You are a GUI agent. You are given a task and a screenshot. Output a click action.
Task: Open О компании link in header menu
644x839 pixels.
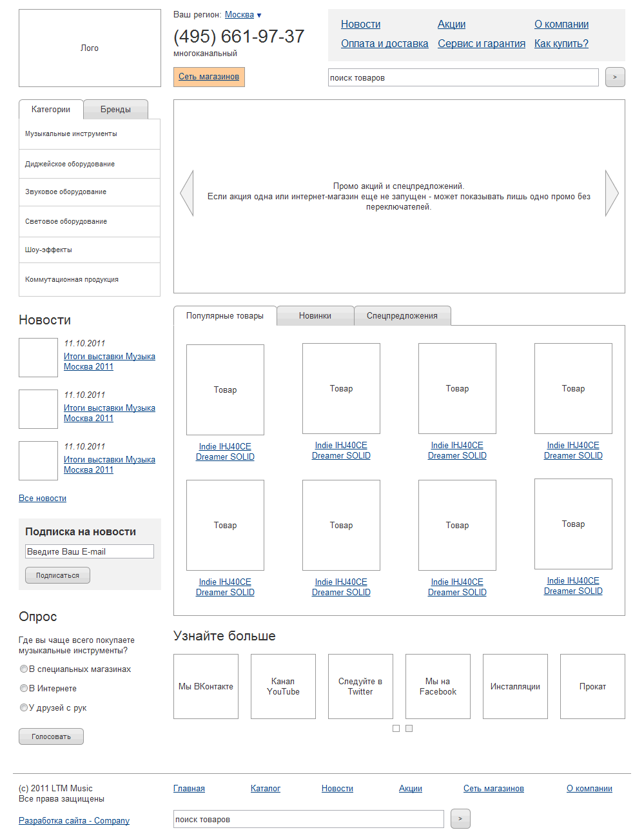tap(561, 25)
